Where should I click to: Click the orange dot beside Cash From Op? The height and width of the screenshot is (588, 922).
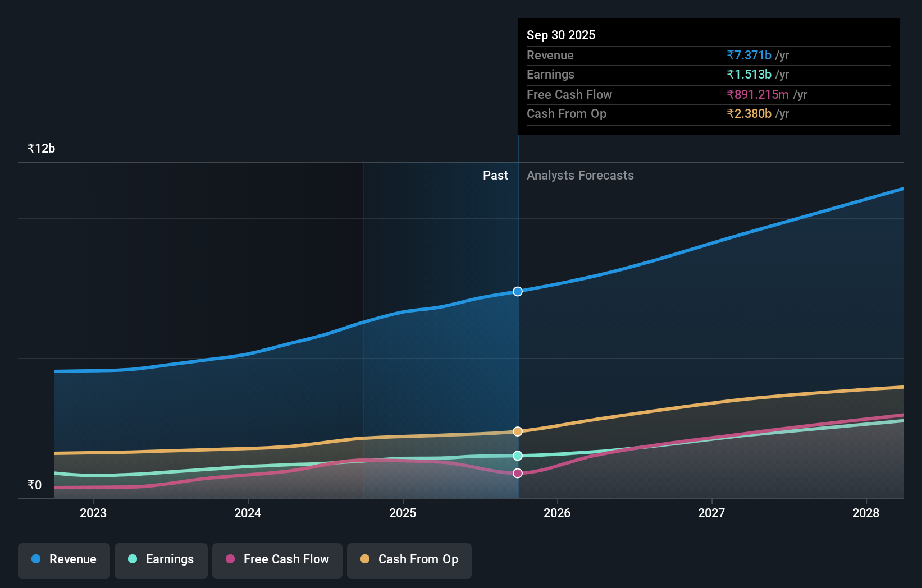coord(366,559)
